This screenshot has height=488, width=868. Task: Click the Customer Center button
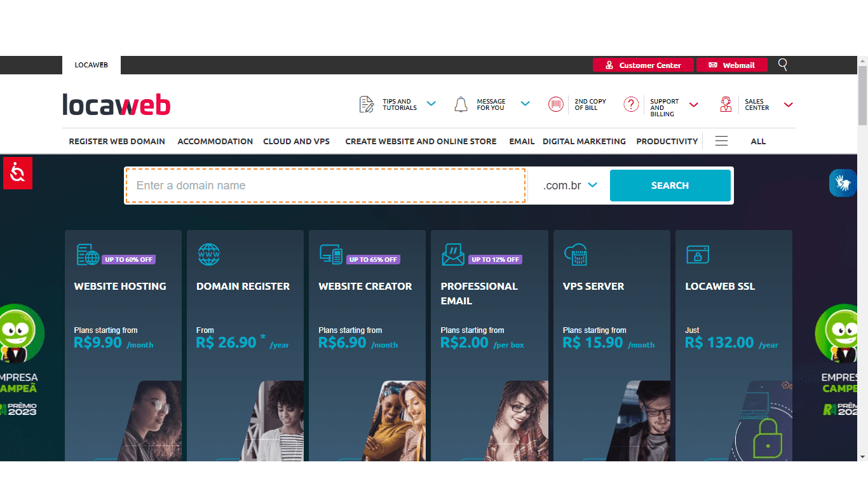tap(644, 65)
